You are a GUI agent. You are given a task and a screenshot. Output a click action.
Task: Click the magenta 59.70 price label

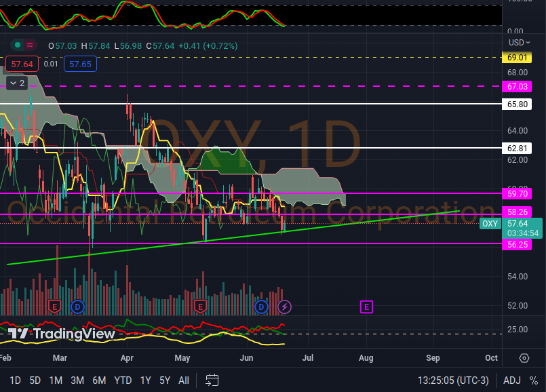(x=517, y=193)
